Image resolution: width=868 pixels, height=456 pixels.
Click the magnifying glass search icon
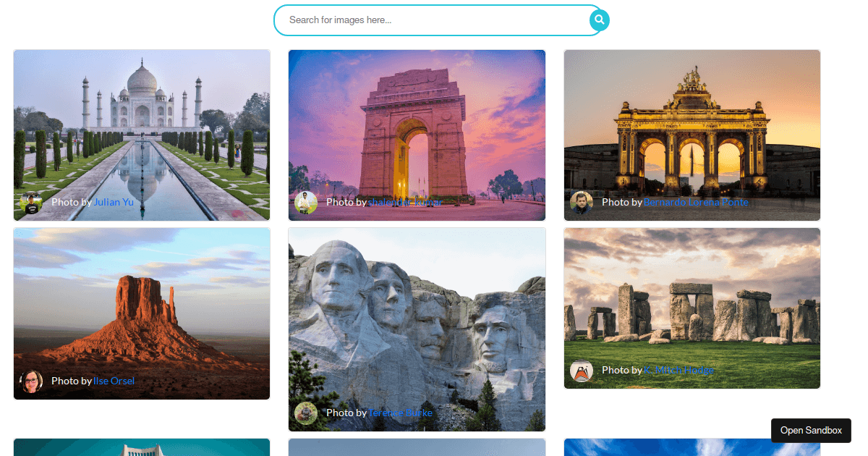pos(599,20)
